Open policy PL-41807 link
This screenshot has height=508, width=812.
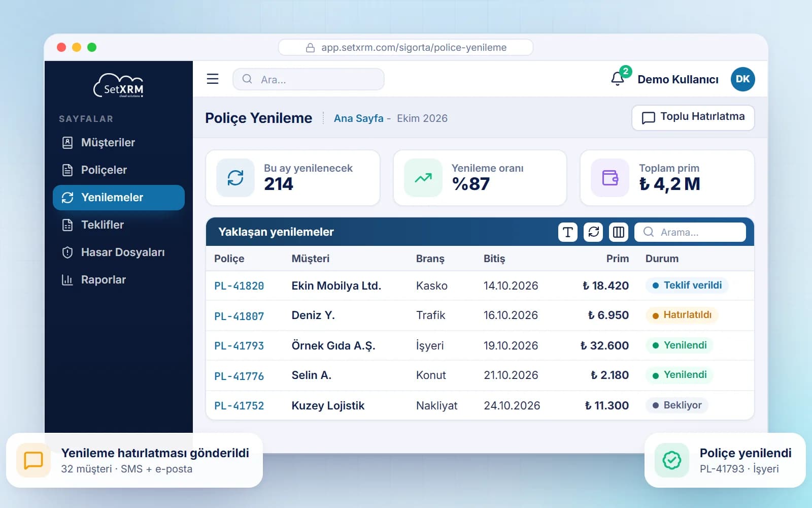[x=239, y=316]
